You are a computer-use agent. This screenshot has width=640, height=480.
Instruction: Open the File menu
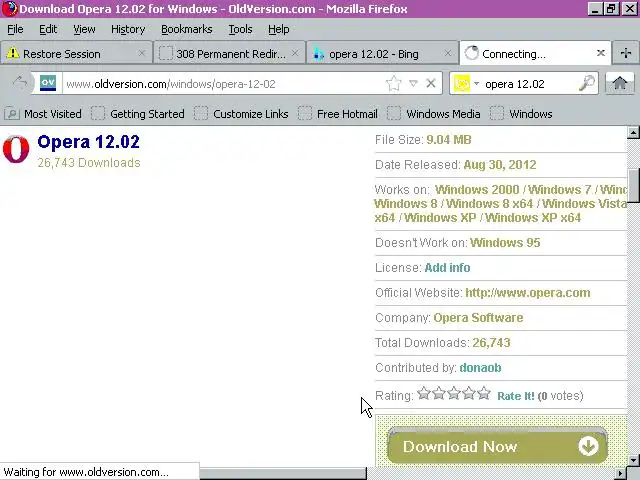point(15,29)
